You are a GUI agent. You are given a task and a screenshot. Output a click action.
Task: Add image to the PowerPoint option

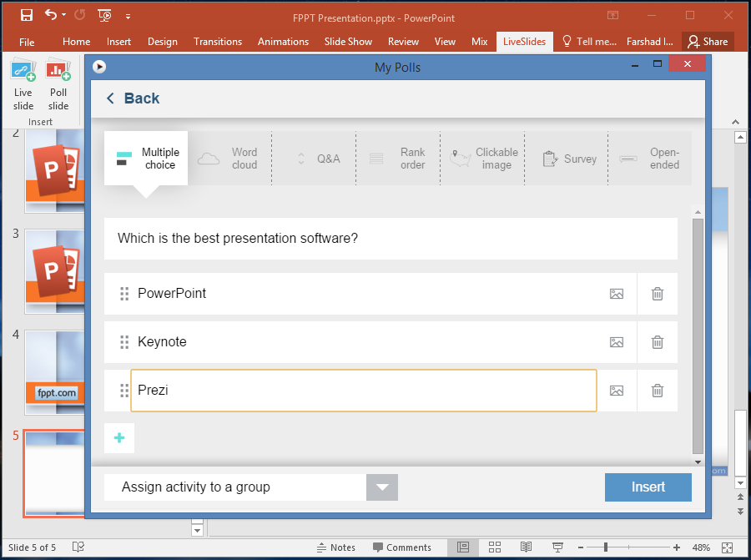617,294
